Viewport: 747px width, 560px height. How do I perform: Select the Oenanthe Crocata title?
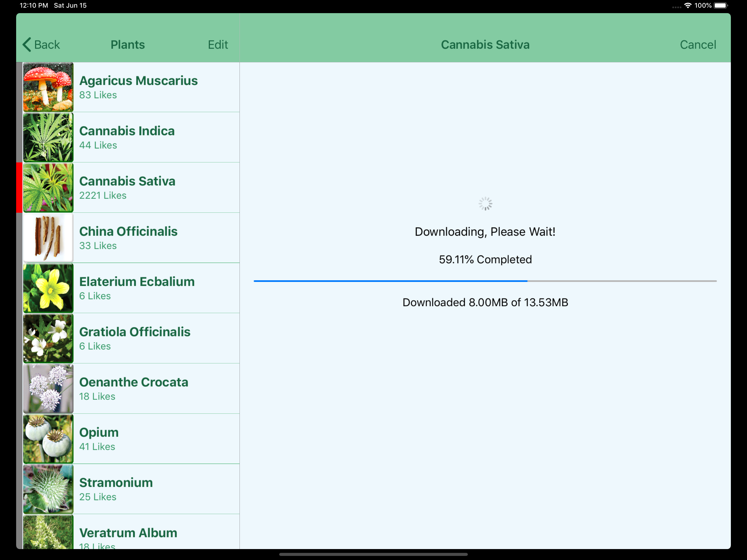click(x=134, y=382)
